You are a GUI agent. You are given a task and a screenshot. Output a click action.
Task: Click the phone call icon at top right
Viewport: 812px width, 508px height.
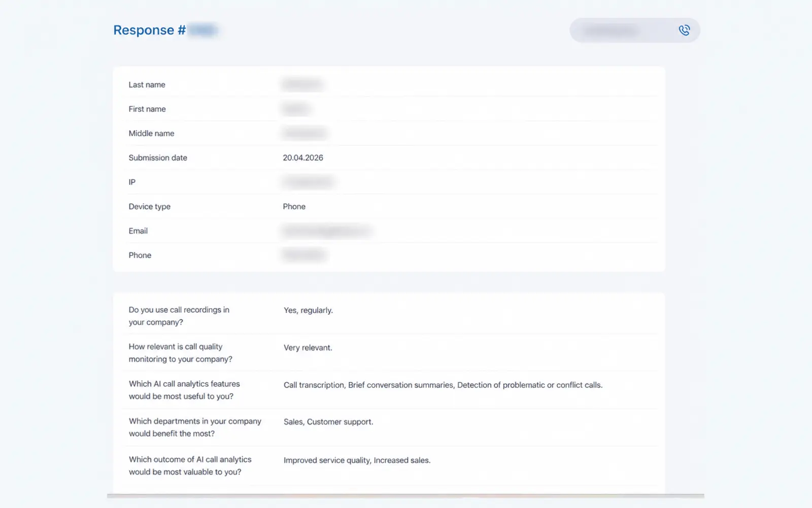pyautogui.click(x=684, y=30)
